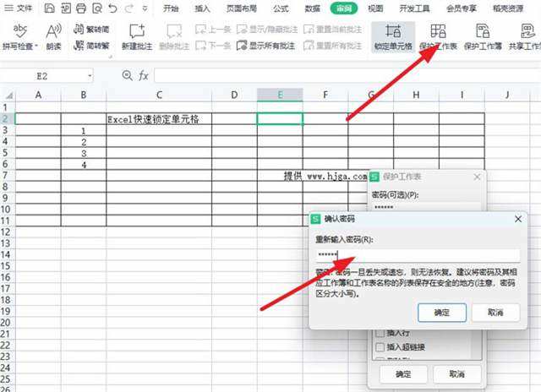
Task: Click the save icon in quick toolbar
Action: click(49, 8)
